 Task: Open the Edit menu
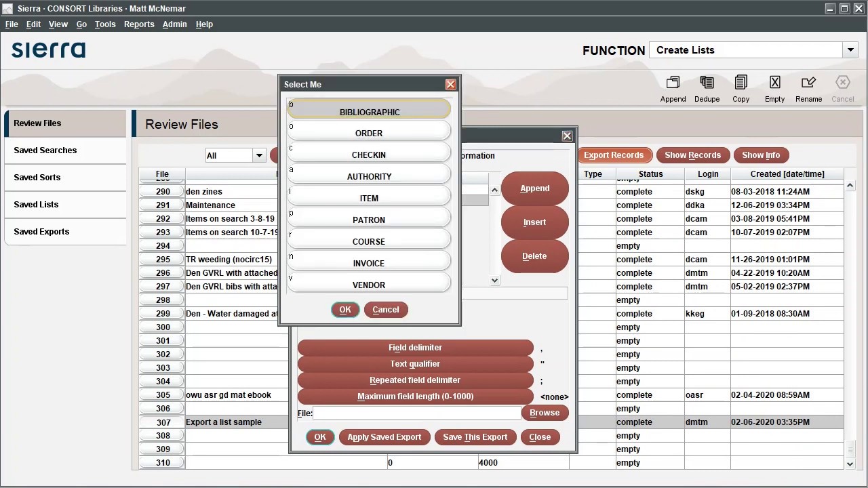[x=33, y=24]
